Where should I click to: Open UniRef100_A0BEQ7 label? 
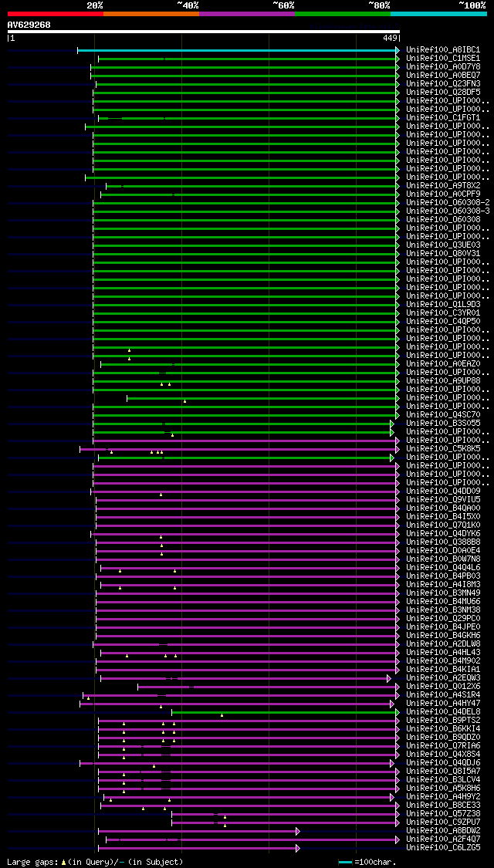(x=443, y=75)
